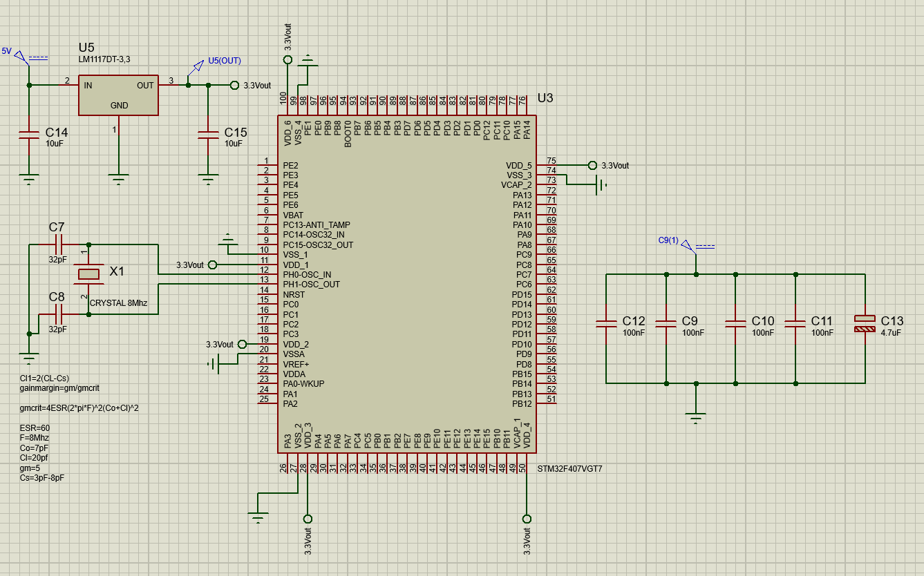924x576 pixels.
Task: Select the U3 STM32F407VGT7 chip body
Action: 407,284
